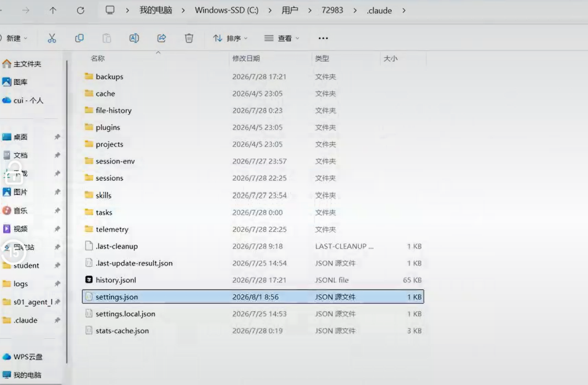The height and width of the screenshot is (385, 588).
Task: Sort by 大小 column header
Action: (x=391, y=58)
